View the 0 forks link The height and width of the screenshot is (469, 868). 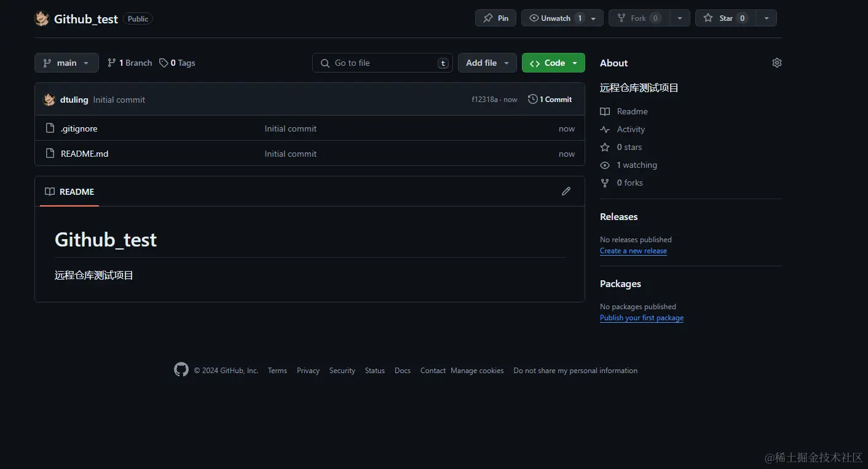pyautogui.click(x=621, y=183)
